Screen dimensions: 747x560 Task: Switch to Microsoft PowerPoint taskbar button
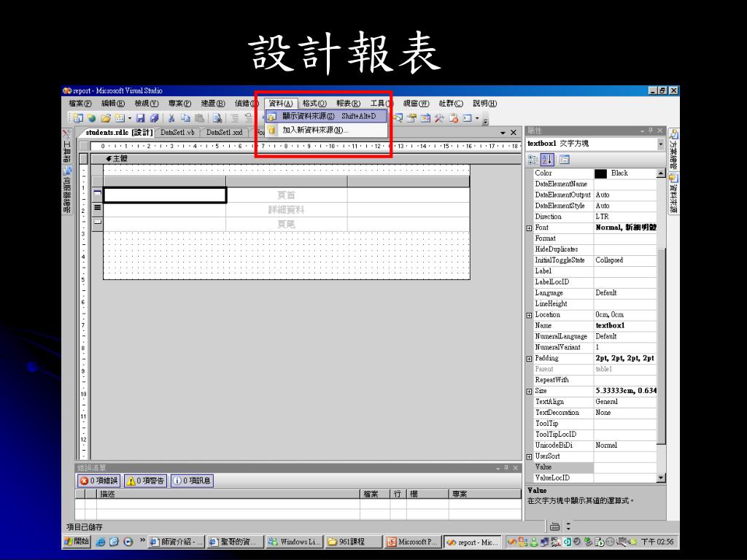coord(413,542)
